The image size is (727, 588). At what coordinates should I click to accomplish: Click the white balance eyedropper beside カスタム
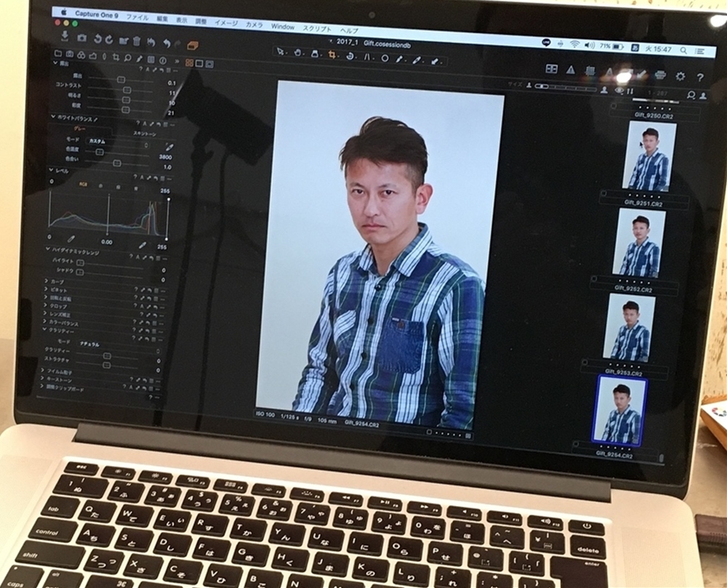point(169,147)
